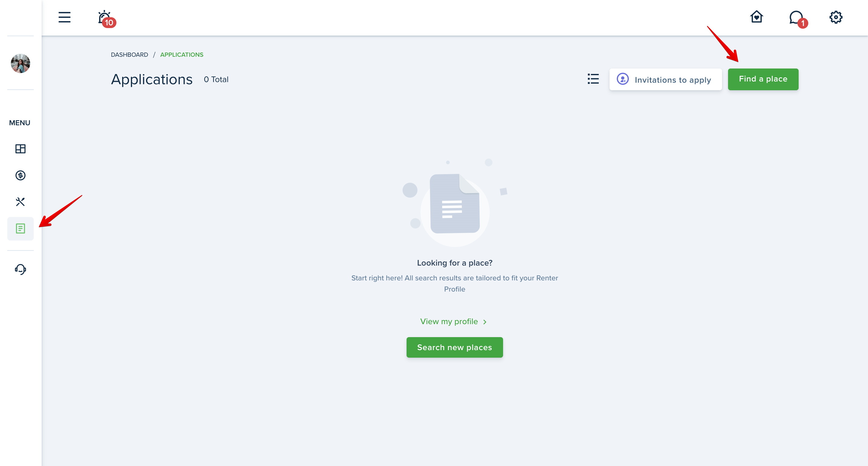Open the Payments dollar icon
The image size is (868, 466).
click(20, 175)
